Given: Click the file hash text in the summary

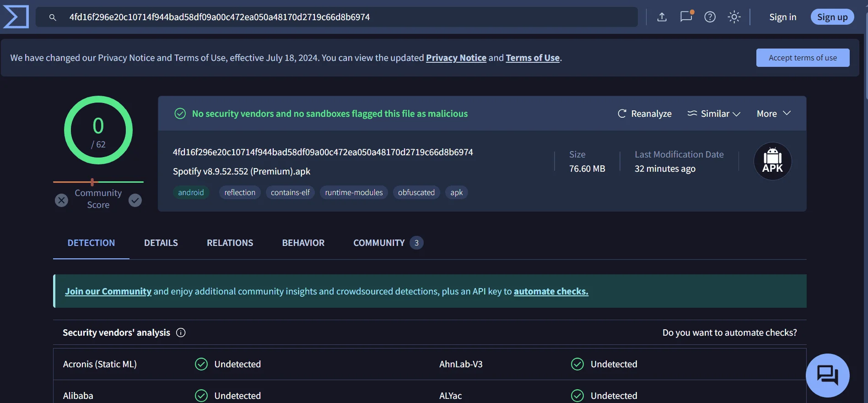Looking at the screenshot, I should click(x=323, y=152).
